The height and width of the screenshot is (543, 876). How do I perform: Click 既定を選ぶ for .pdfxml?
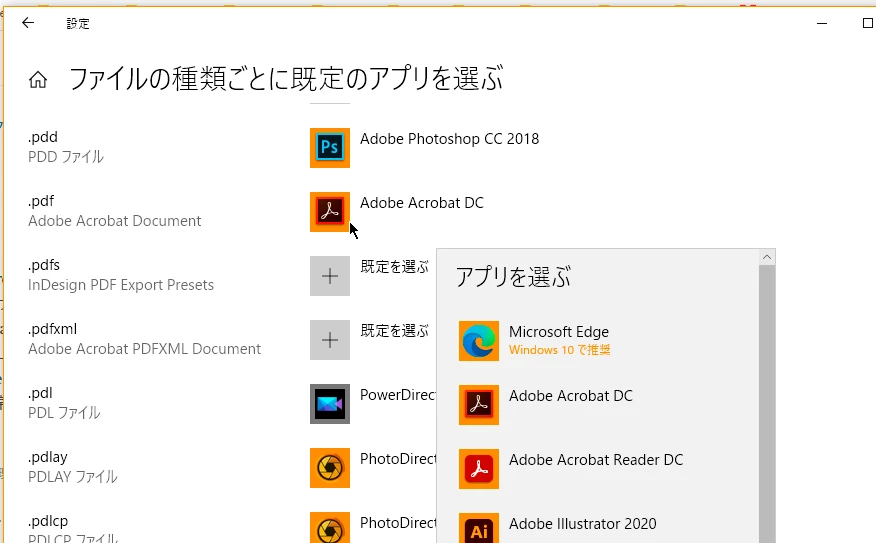(x=394, y=331)
